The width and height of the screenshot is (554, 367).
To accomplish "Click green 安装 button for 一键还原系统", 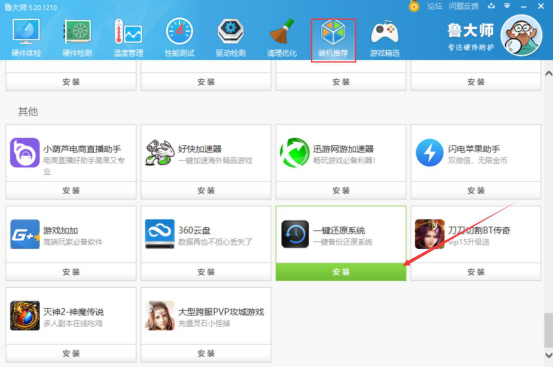I will click(341, 272).
